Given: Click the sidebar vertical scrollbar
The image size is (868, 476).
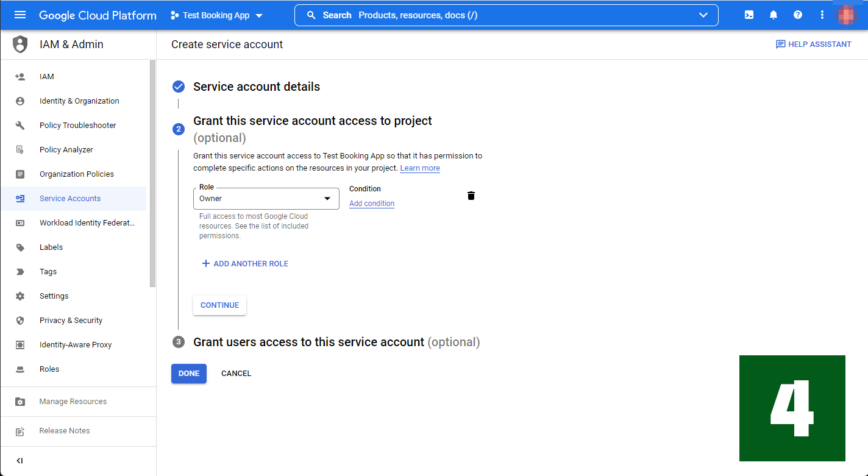Looking at the screenshot, I should pos(152,174).
